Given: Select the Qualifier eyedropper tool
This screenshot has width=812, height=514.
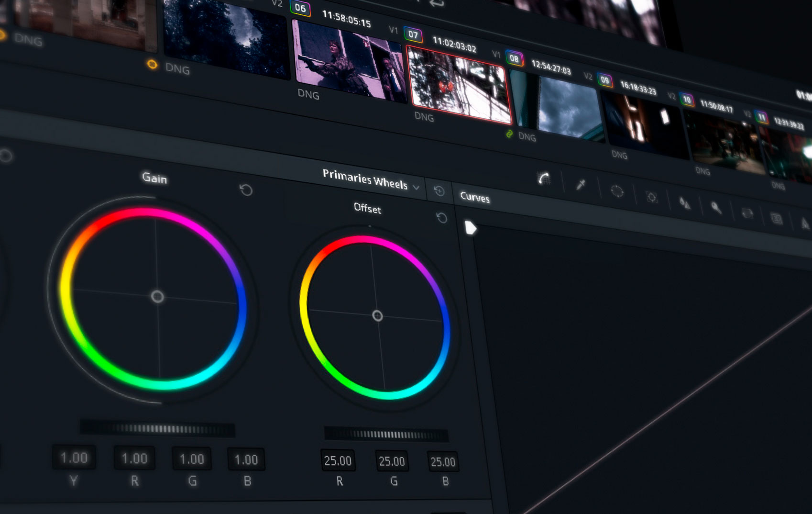Looking at the screenshot, I should [x=581, y=185].
